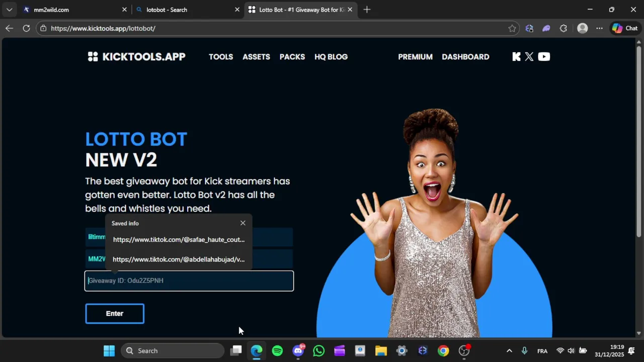The width and height of the screenshot is (644, 362).
Task: Open the Kick icon link in header
Action: (x=516, y=57)
